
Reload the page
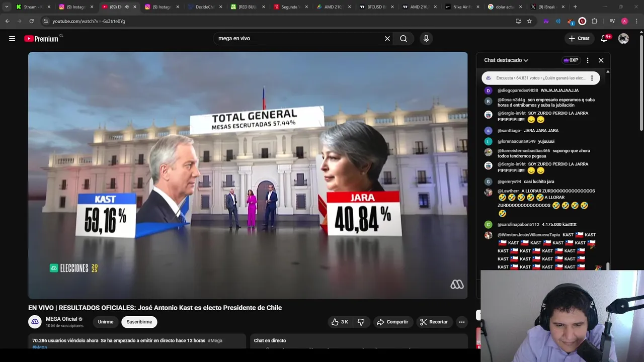point(31,21)
